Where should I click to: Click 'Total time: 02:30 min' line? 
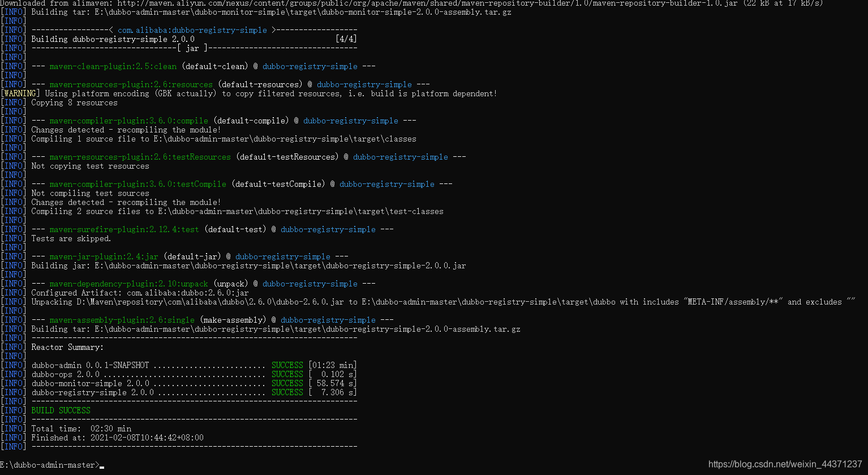(x=81, y=429)
